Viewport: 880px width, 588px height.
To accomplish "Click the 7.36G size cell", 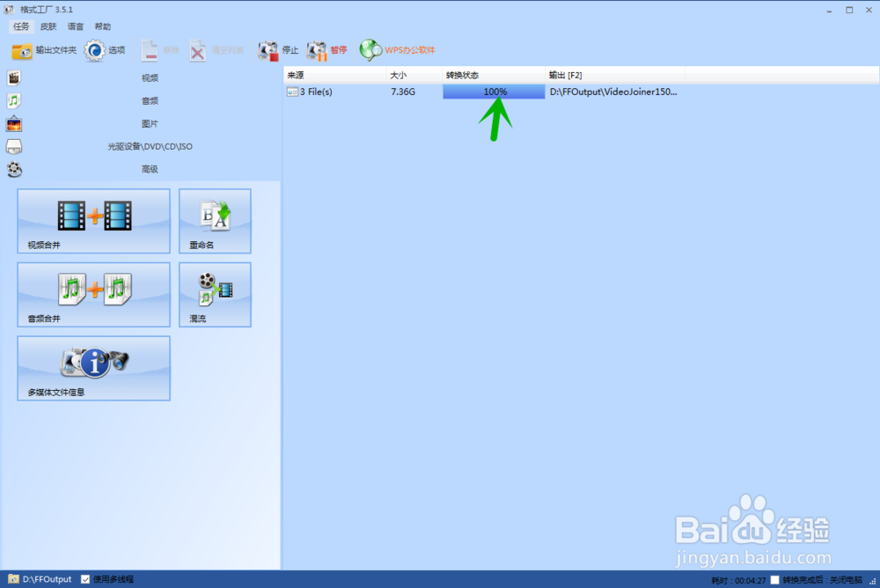I will click(x=403, y=92).
